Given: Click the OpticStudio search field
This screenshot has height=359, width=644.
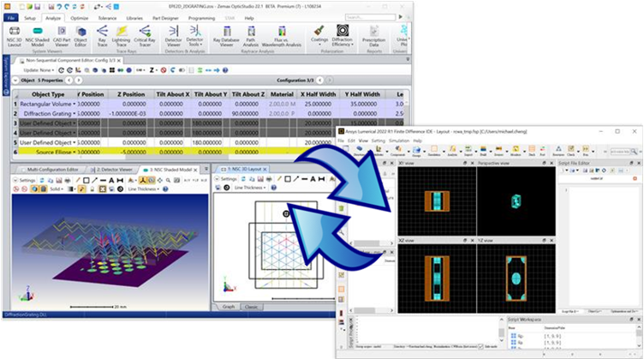Looking at the screenshot, I should click(x=370, y=17).
